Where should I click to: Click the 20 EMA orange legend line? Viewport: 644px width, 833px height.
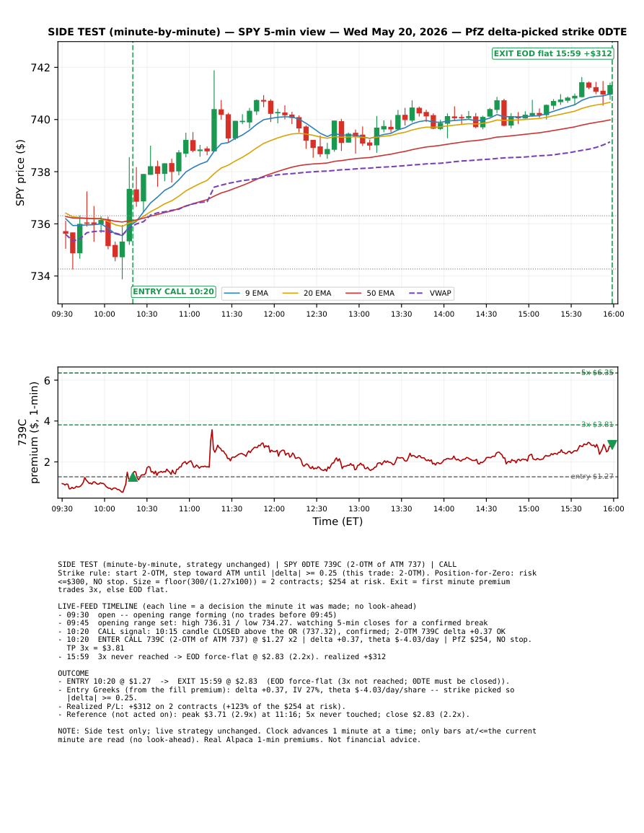290,294
